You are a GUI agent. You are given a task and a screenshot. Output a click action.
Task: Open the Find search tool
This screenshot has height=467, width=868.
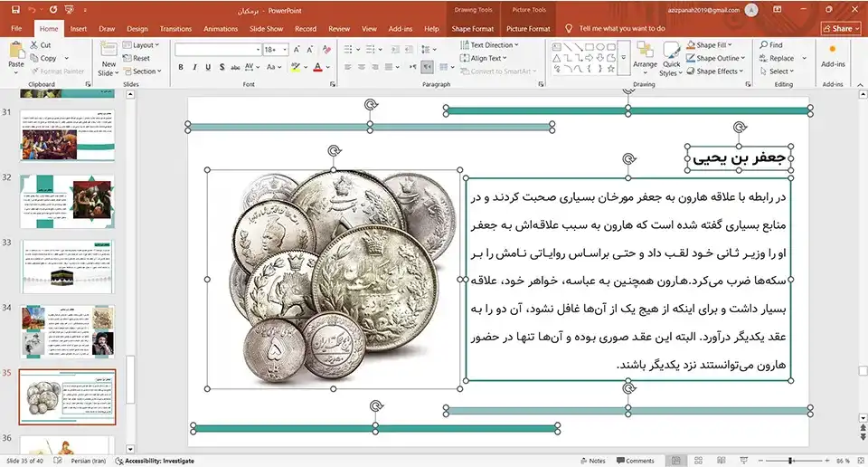(x=771, y=45)
